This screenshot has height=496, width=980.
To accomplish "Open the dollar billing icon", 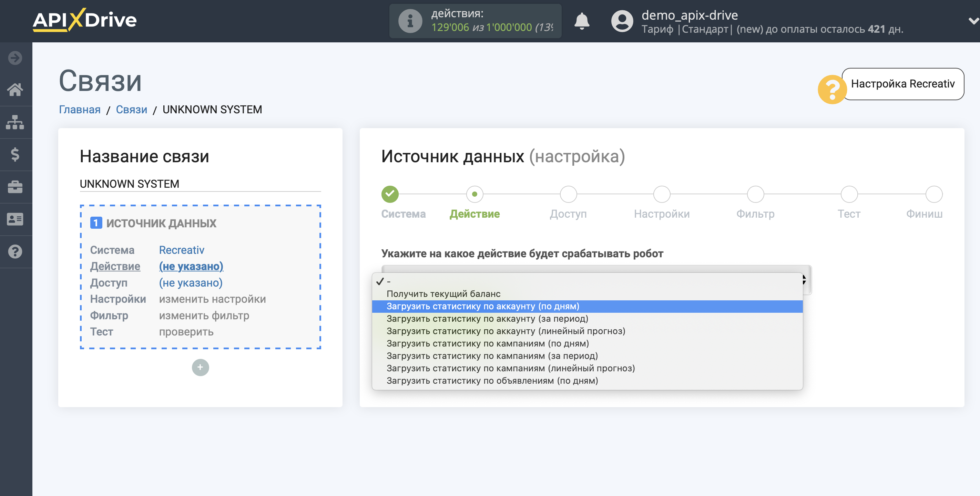I will (x=15, y=154).
